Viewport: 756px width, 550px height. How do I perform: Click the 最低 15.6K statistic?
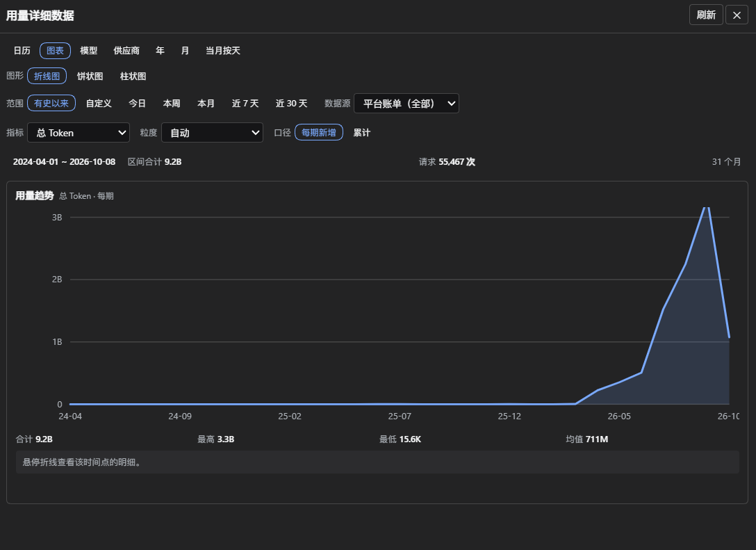point(400,439)
